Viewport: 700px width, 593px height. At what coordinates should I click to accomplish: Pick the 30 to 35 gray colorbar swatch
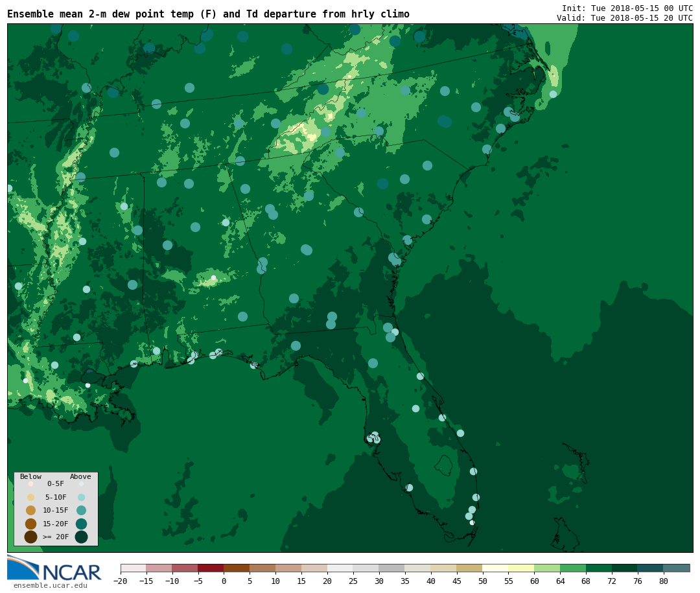pyautogui.click(x=392, y=568)
